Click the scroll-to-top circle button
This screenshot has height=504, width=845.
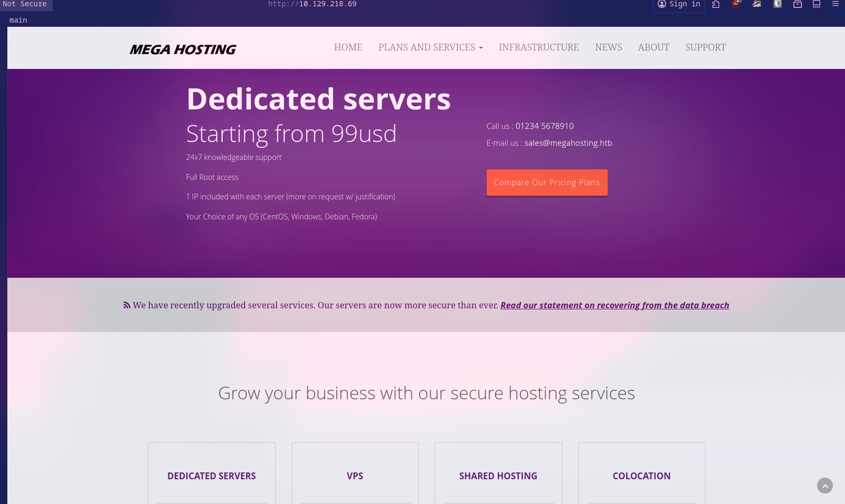825,486
